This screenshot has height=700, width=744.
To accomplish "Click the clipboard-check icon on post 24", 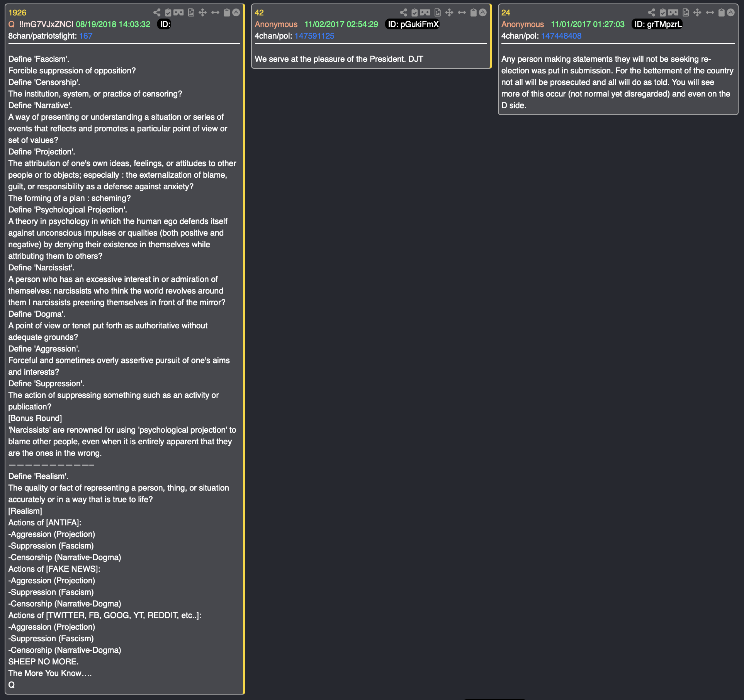I will click(662, 13).
